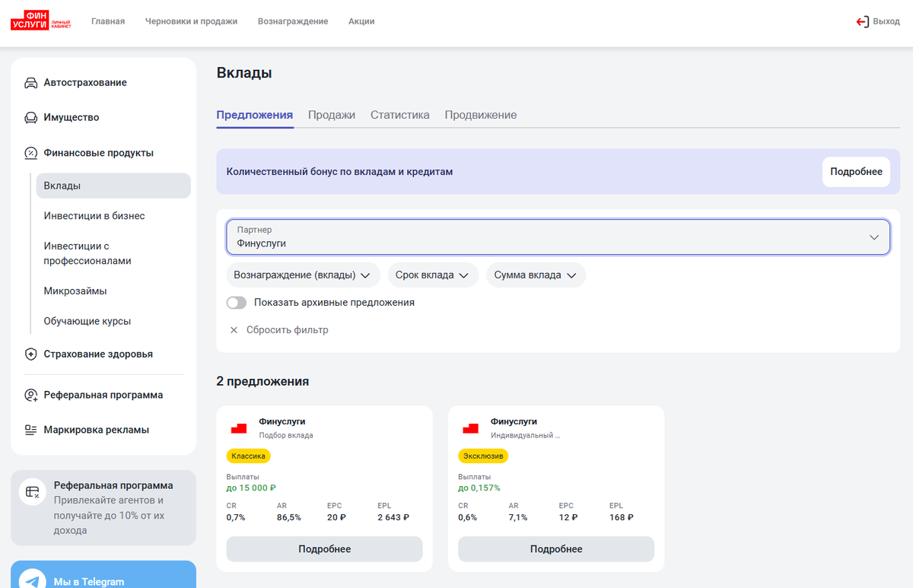Click EPL value 2 643 ₽
Screen dimensions: 913x588
click(x=393, y=518)
